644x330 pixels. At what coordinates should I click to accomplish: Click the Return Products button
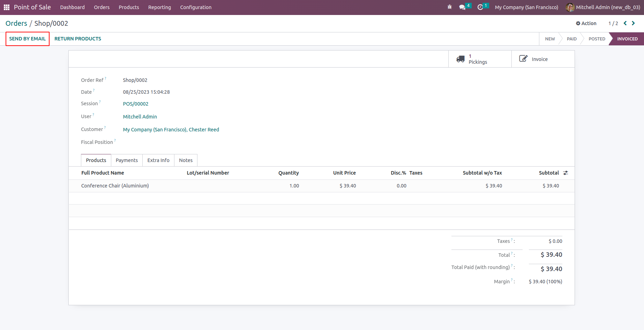coord(78,39)
